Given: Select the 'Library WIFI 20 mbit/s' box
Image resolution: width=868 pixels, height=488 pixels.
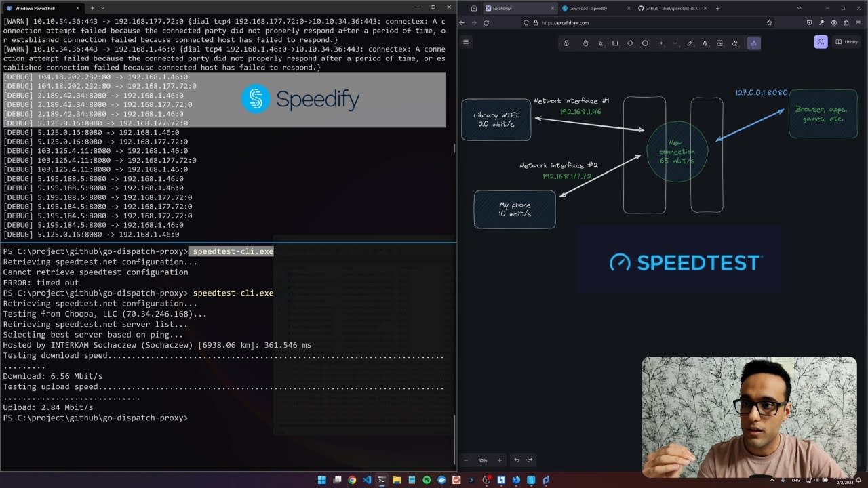Looking at the screenshot, I should [496, 119].
